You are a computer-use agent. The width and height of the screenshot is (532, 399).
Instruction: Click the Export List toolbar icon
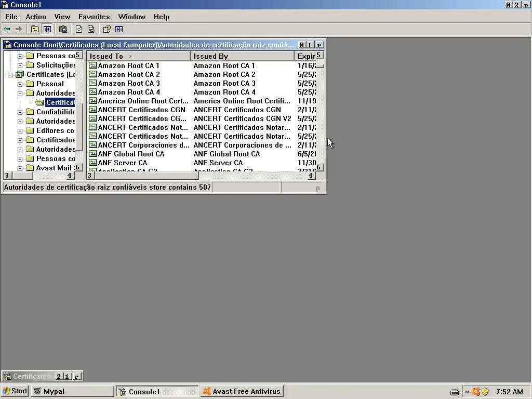pyautogui.click(x=91, y=29)
